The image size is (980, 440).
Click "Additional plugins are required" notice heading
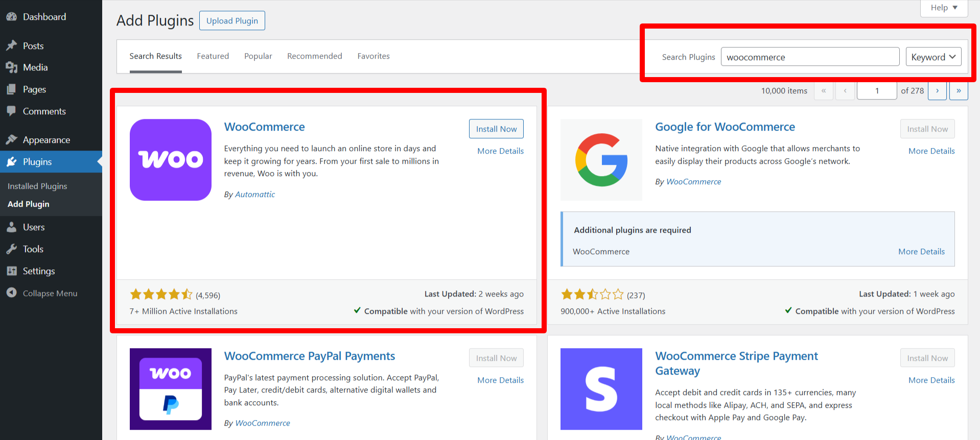633,230
